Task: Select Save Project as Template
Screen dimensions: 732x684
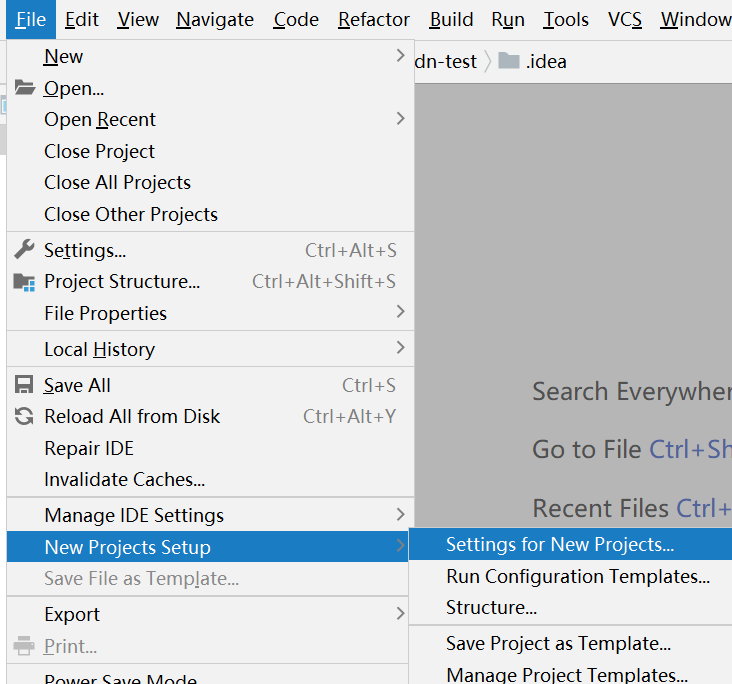Action: [x=558, y=643]
